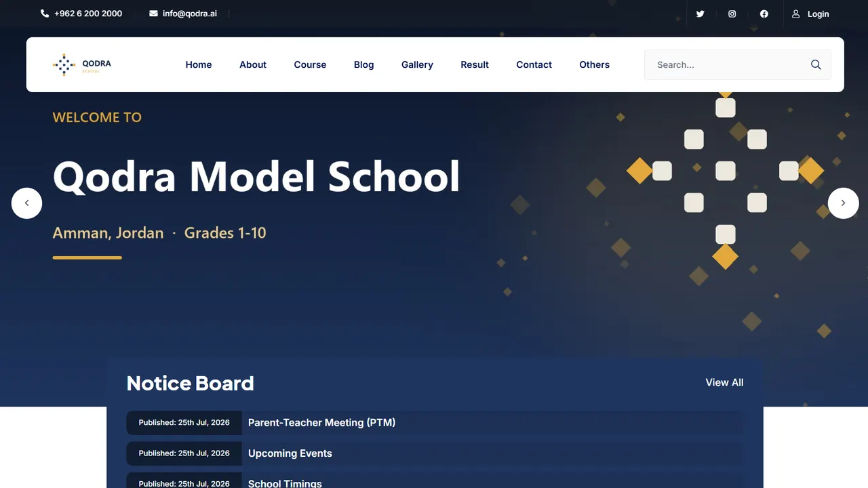This screenshot has width=868, height=488.
Task: Open the Instagram social link
Action: (x=732, y=14)
